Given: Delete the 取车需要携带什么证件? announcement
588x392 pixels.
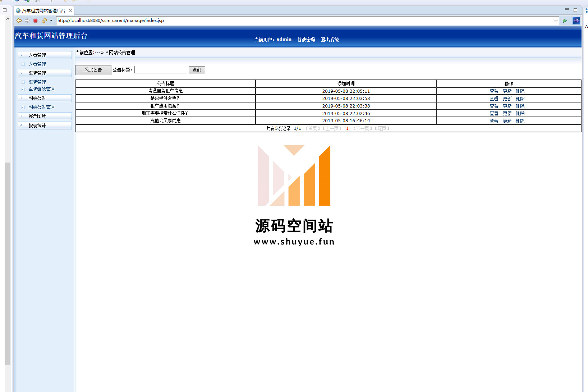Looking at the screenshot, I should [520, 113].
